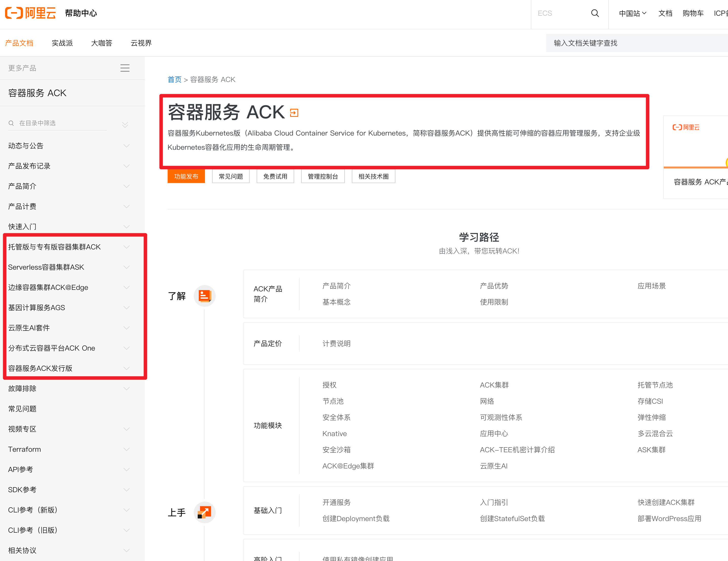The width and height of the screenshot is (728, 561).
Task: Click the search magnifier icon
Action: [x=595, y=13]
